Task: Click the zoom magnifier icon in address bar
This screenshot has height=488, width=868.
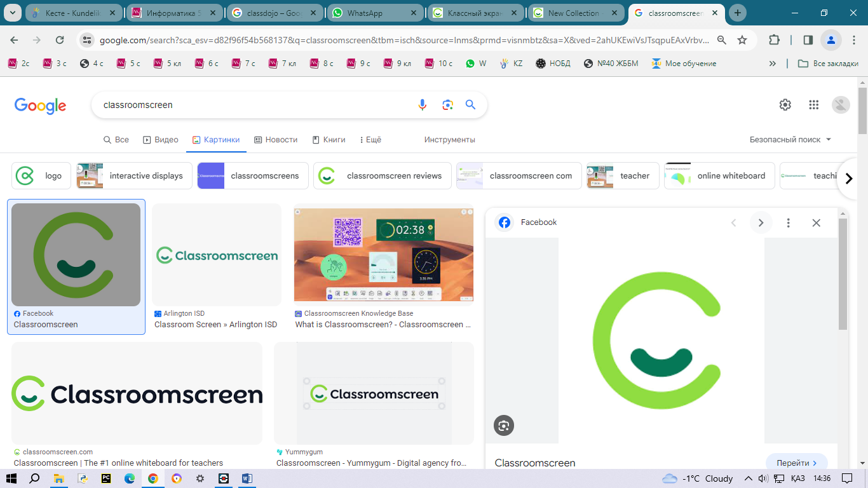Action: click(722, 40)
